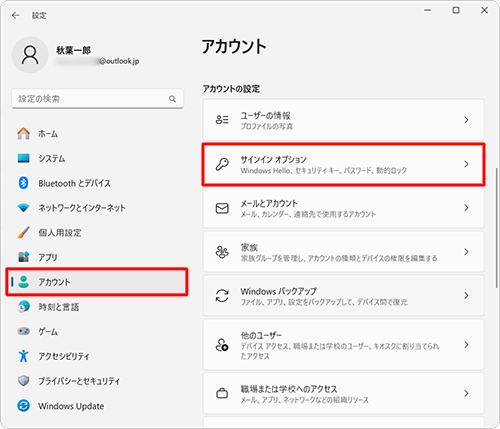Click the network Wi-Fi icon
The width and height of the screenshot is (500, 429).
[24, 208]
